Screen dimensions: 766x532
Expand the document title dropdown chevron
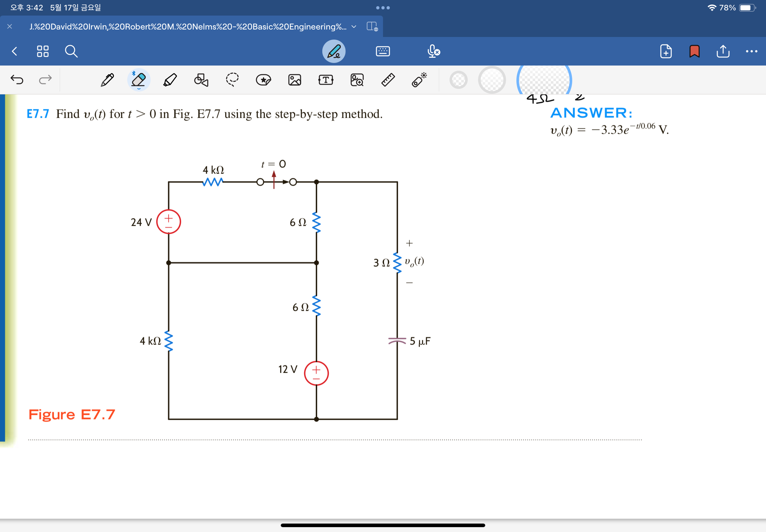(354, 27)
